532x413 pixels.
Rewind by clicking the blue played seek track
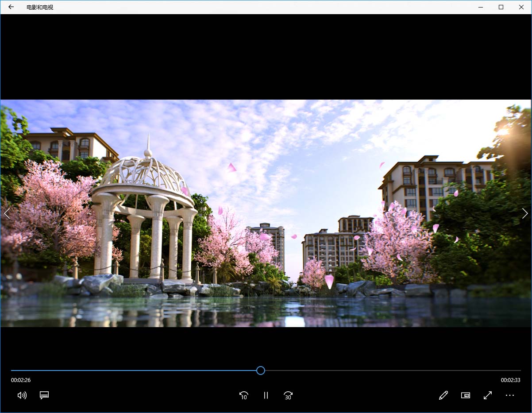(x=133, y=371)
